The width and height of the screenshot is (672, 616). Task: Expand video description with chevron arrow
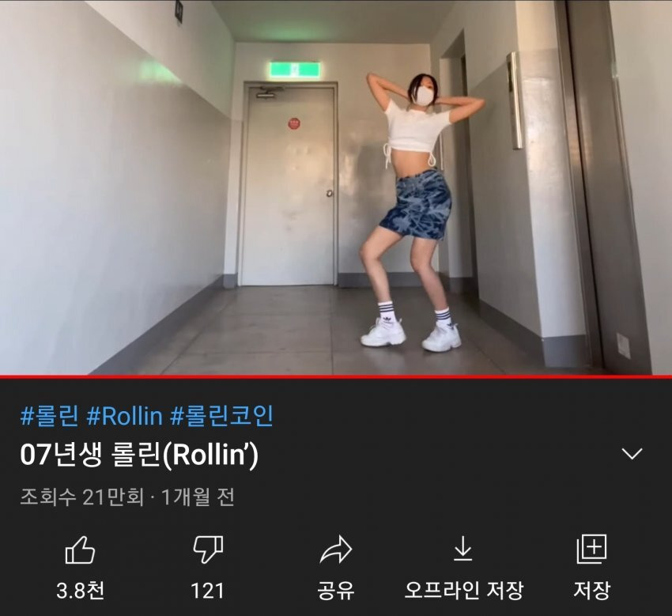click(632, 454)
